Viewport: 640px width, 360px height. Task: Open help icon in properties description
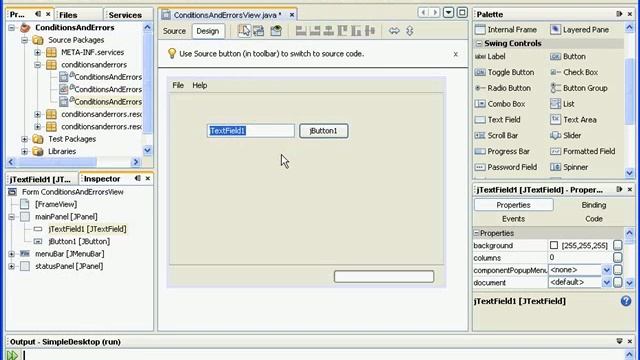[626, 301]
